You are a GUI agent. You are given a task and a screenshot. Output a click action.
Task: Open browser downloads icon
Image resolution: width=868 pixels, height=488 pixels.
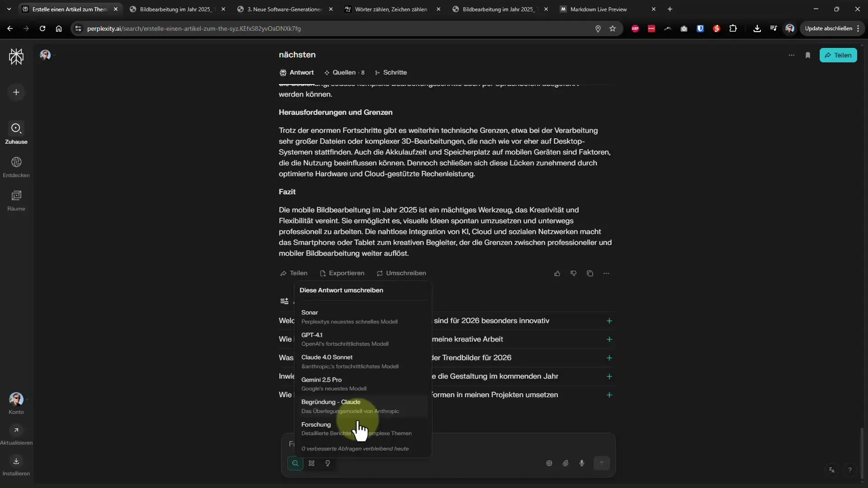click(x=757, y=28)
